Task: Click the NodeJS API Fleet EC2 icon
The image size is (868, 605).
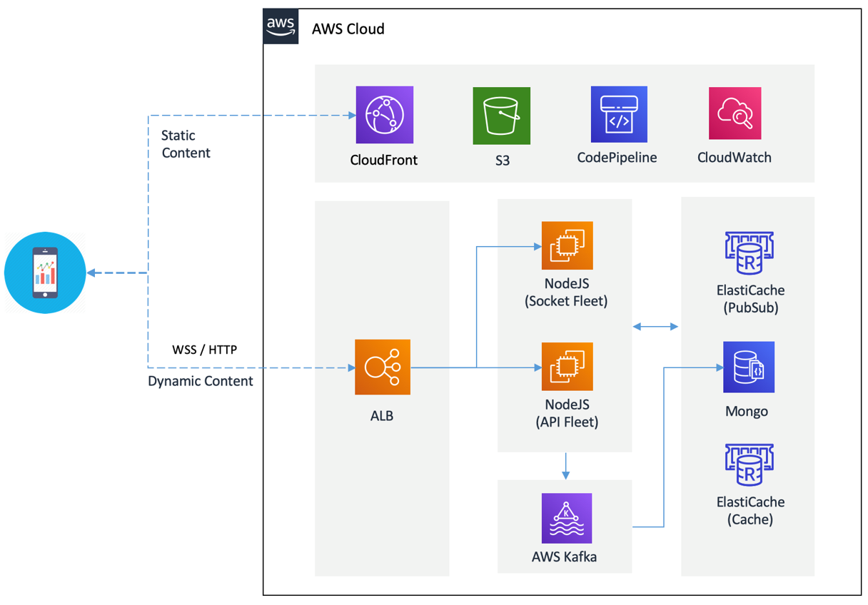Action: pos(567,367)
